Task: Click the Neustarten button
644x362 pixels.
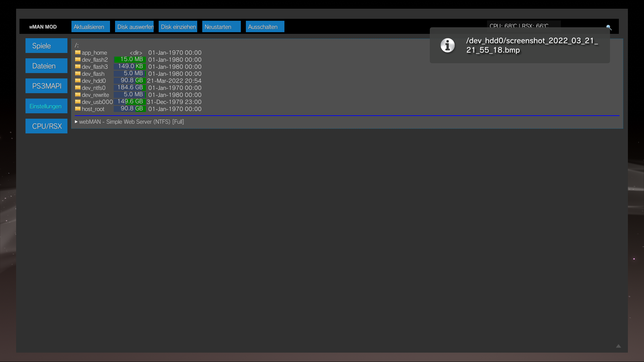Action: (x=221, y=26)
